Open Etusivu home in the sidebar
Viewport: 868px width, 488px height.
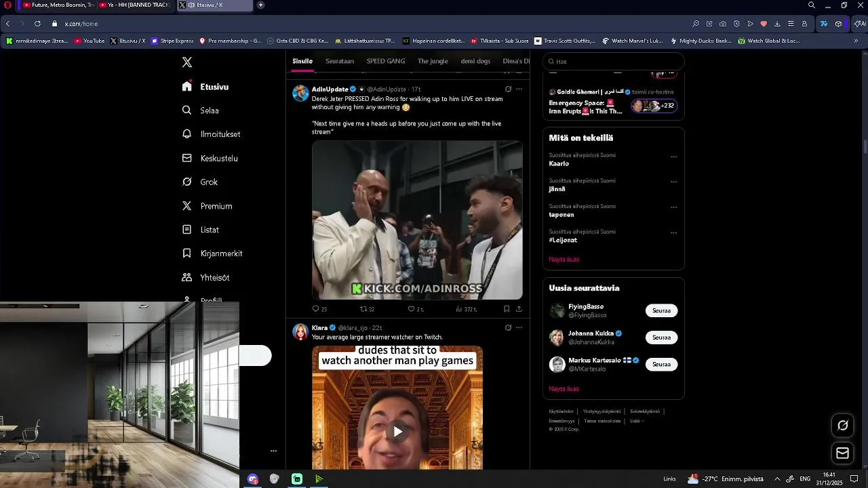tap(205, 87)
